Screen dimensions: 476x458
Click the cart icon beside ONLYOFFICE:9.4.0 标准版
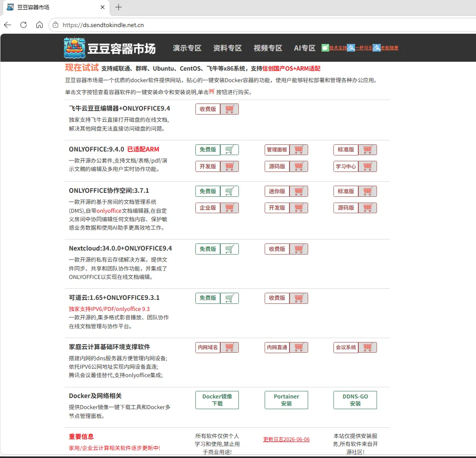[x=368, y=150]
